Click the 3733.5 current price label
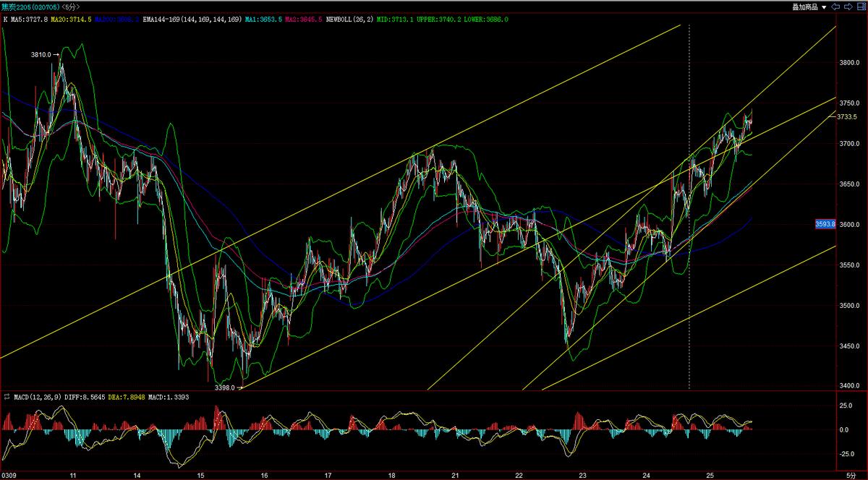Screen dimensions: 868x480 (x=847, y=116)
